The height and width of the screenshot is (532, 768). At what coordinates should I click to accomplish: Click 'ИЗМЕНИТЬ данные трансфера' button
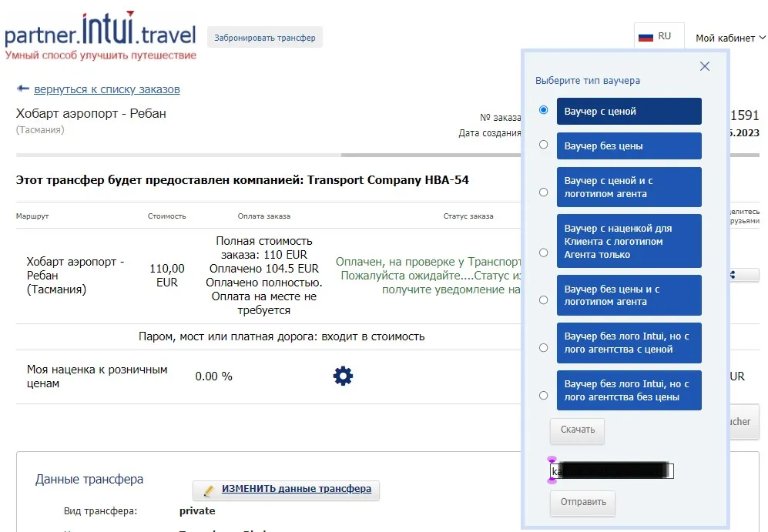coord(296,489)
